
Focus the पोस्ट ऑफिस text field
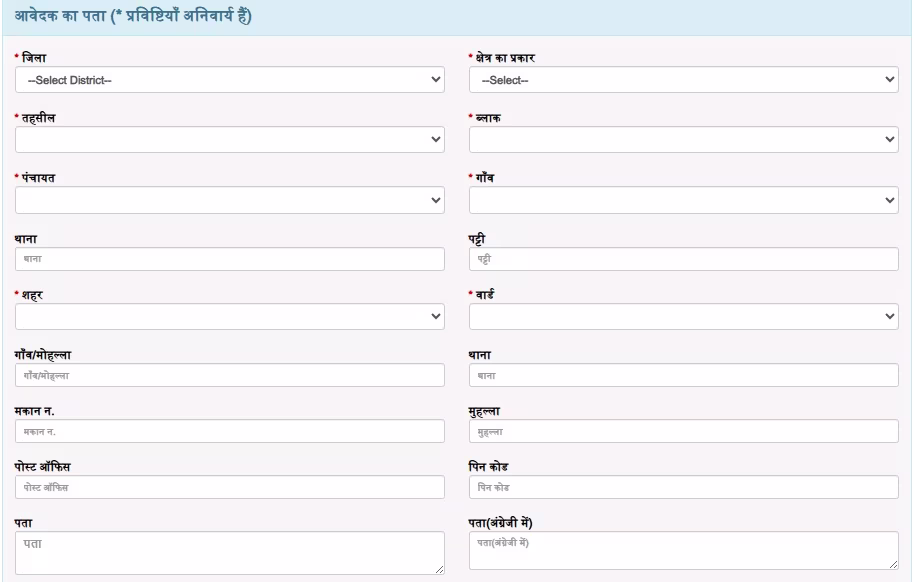click(x=230, y=487)
